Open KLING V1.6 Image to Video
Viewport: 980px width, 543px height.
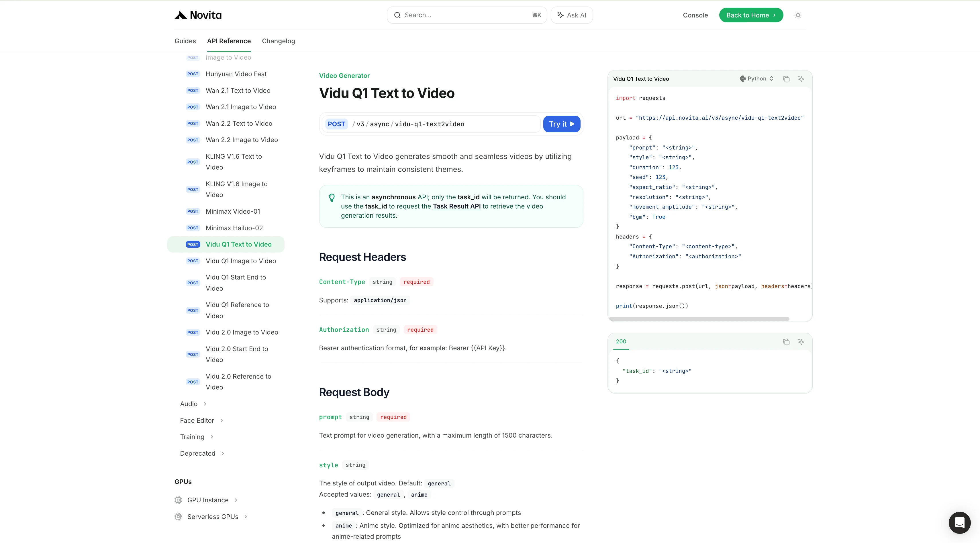237,189
